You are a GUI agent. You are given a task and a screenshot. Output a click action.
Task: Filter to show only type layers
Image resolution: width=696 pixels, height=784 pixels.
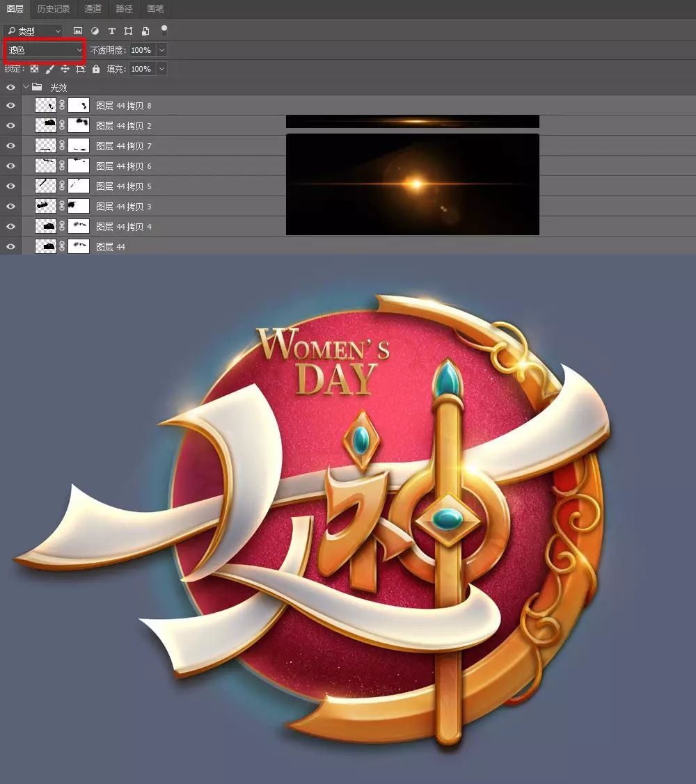pos(111,31)
